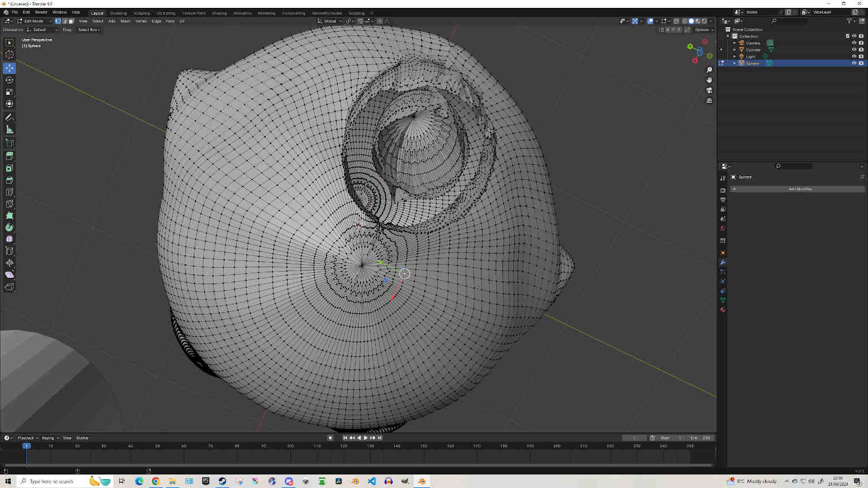The height and width of the screenshot is (488, 868).
Task: Enable face select mode
Action: pyautogui.click(x=71, y=21)
